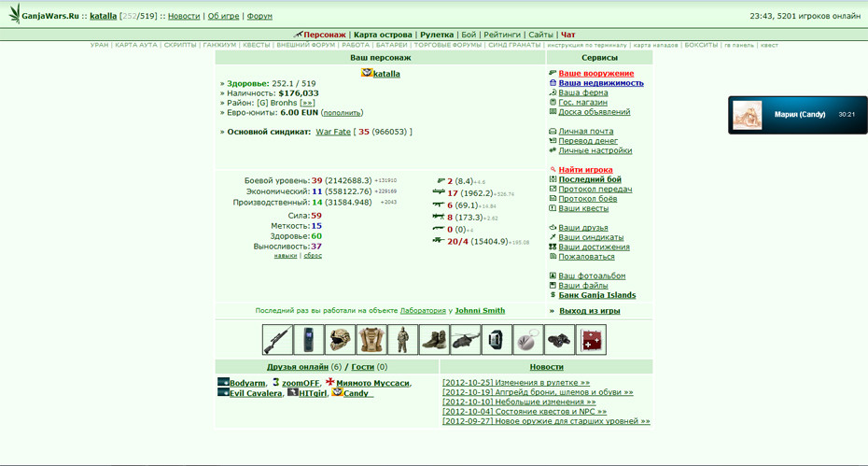The width and height of the screenshot is (868, 466).
Task: View the Последний бой link
Action: [590, 179]
